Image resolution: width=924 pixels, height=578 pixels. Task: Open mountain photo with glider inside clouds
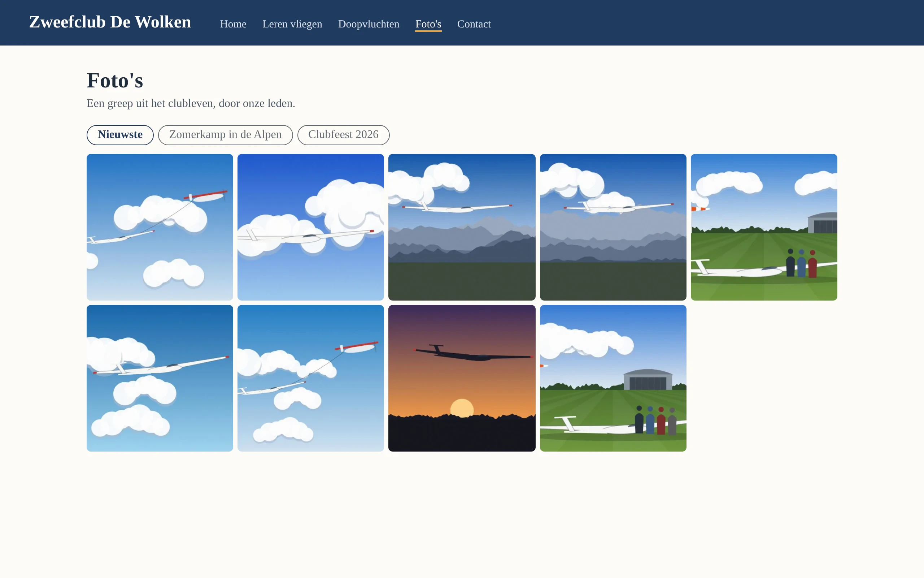(613, 227)
